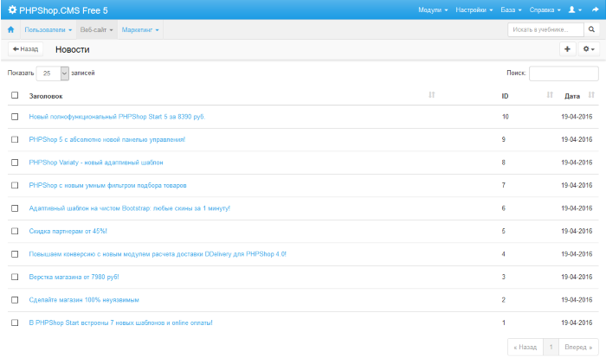Click the share arrow icon in header

(596, 10)
